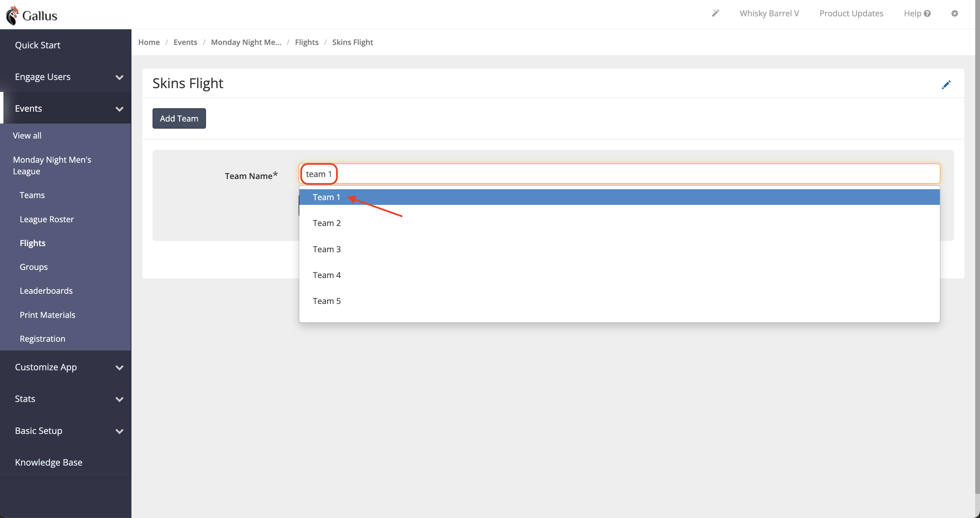Image resolution: width=980 pixels, height=518 pixels.
Task: Open Flights submenu item
Action: [32, 243]
